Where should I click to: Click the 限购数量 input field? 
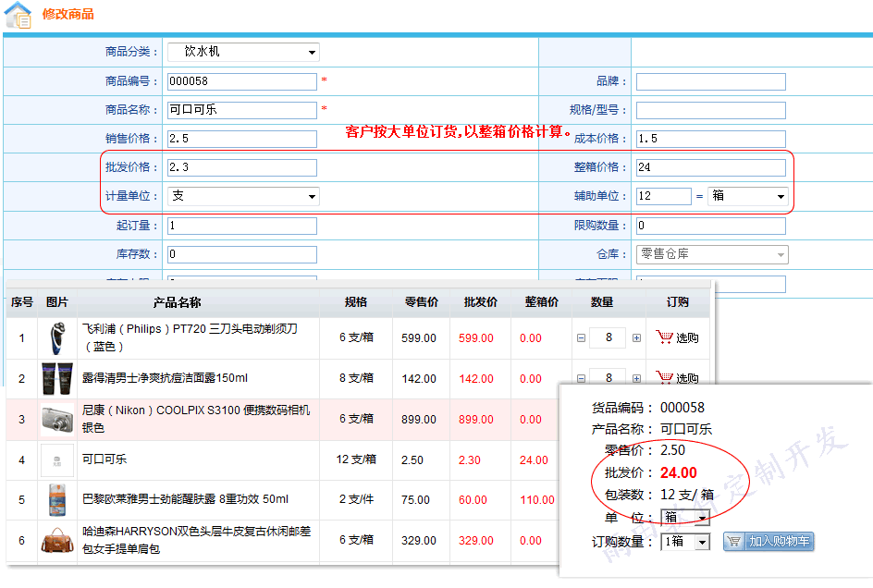pyautogui.click(x=711, y=226)
